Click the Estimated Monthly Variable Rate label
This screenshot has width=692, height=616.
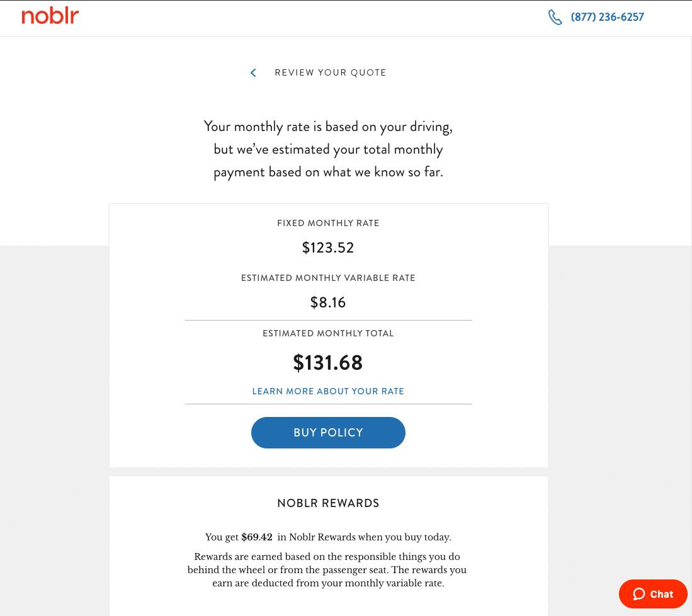tap(328, 278)
